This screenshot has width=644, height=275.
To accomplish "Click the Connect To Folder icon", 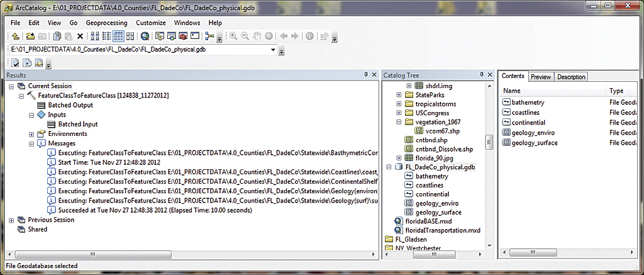I will pos(30,36).
